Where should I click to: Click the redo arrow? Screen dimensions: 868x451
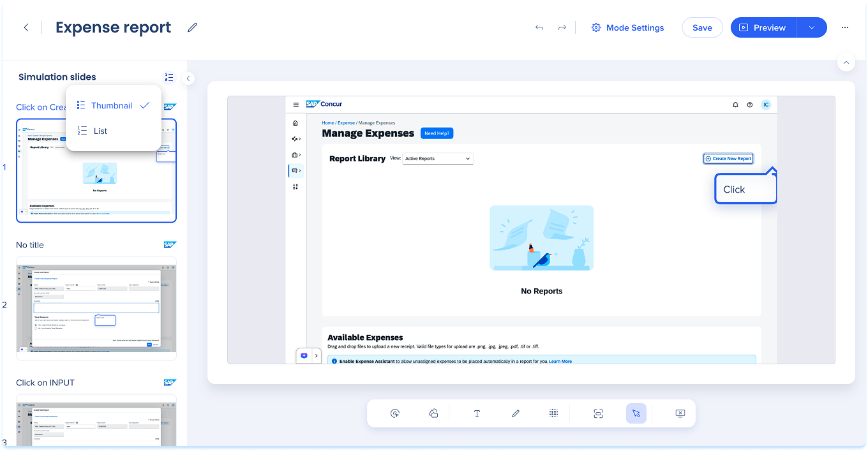(x=562, y=27)
